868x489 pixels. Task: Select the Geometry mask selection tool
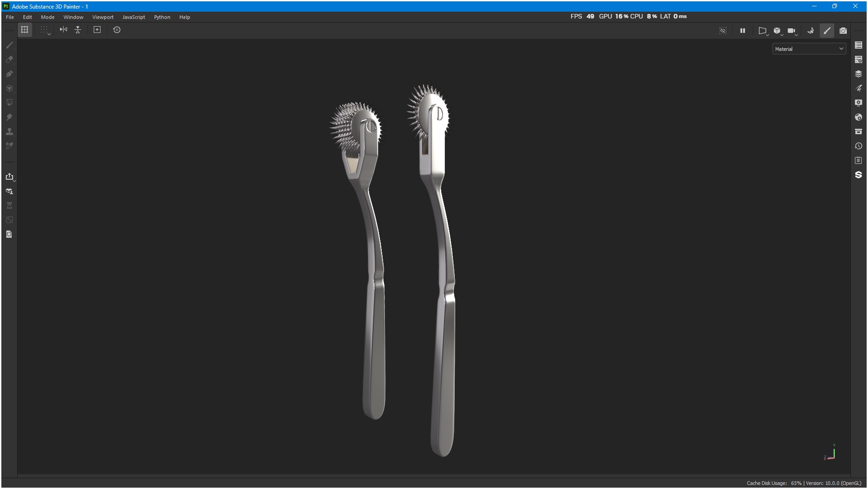pos(9,103)
